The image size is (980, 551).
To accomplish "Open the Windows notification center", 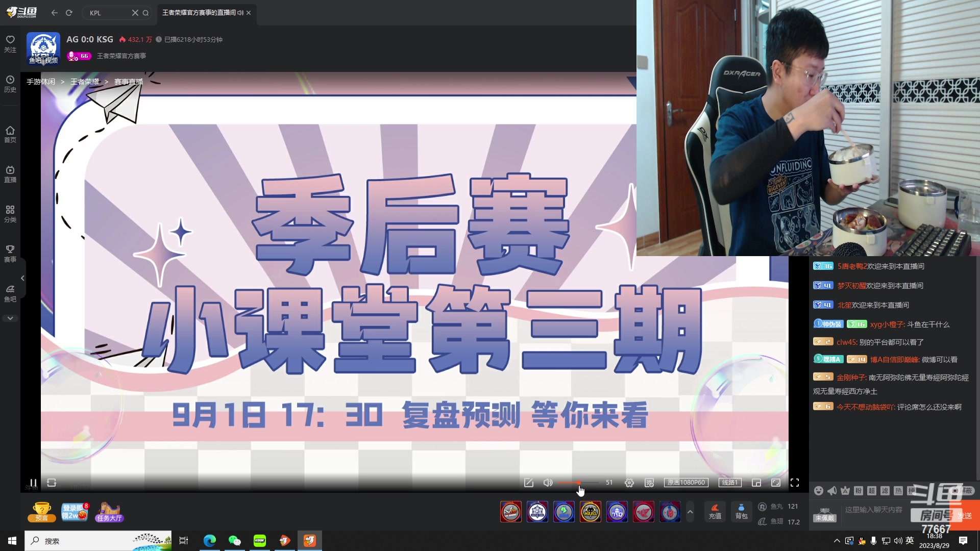I will pos(963,541).
